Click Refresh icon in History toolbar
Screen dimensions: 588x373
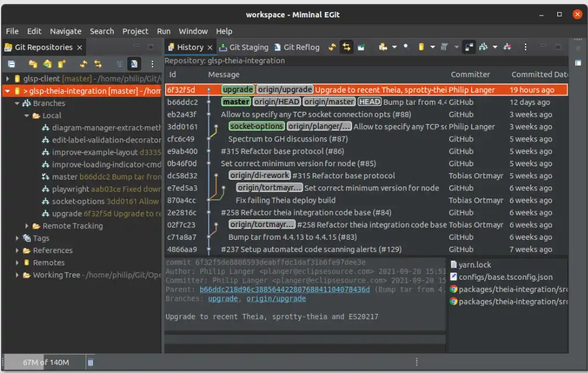333,47
